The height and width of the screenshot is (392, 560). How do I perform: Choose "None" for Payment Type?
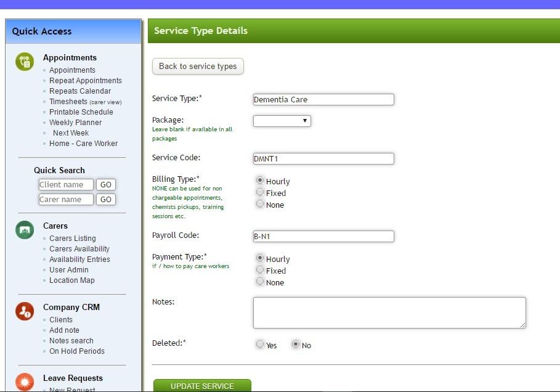pyautogui.click(x=260, y=281)
